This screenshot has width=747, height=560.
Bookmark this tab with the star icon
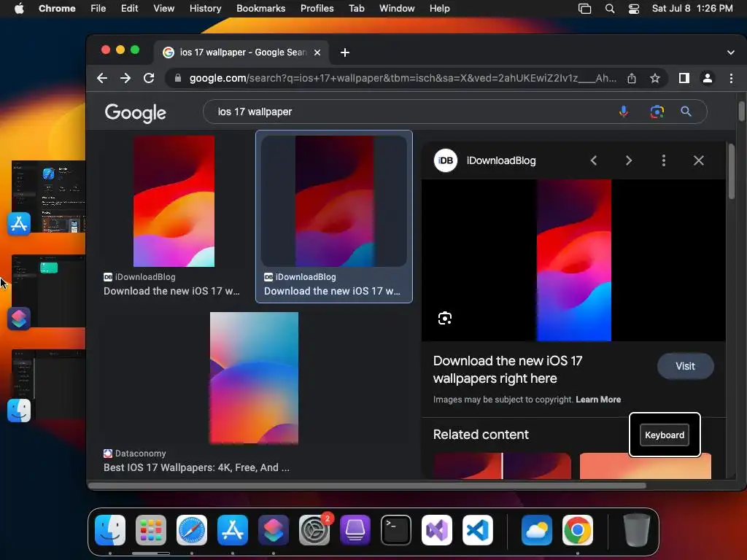click(x=655, y=78)
